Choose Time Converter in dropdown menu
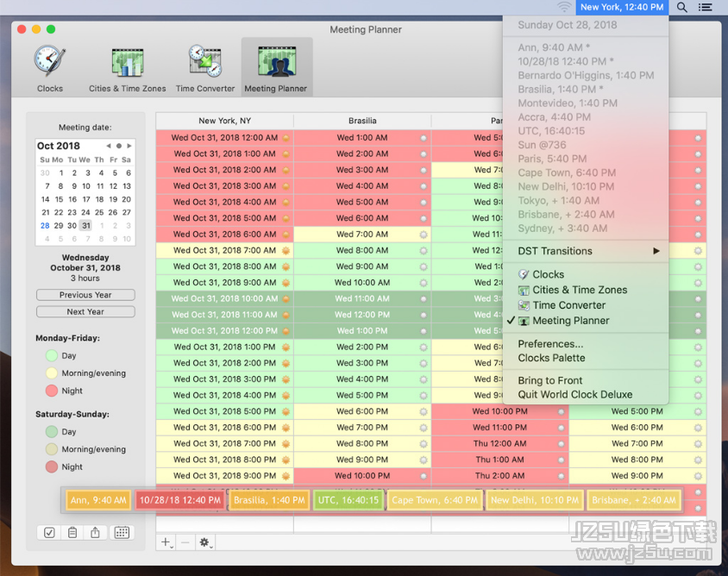The width and height of the screenshot is (728, 576). (586, 305)
